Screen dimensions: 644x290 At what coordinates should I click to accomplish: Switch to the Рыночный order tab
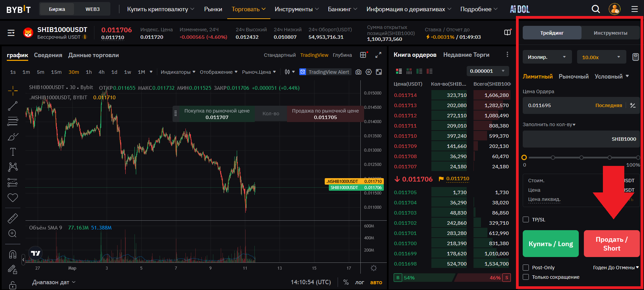[x=573, y=76]
